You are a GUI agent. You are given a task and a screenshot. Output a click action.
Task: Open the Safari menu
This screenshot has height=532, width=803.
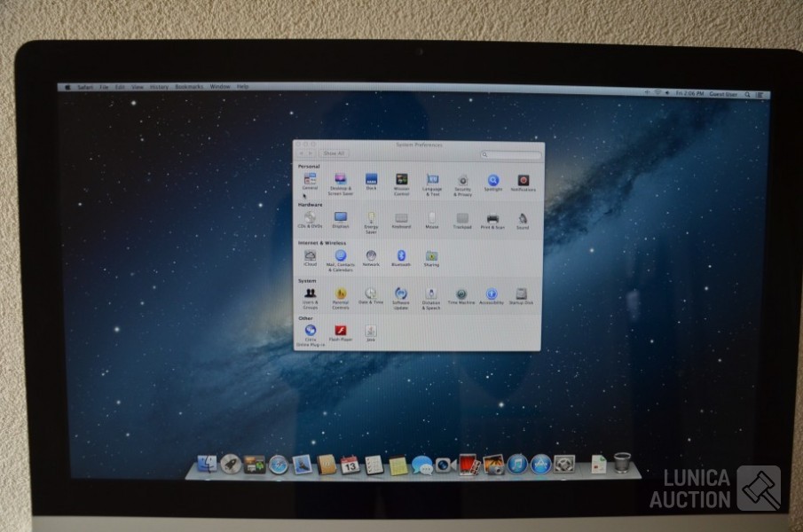coord(85,88)
